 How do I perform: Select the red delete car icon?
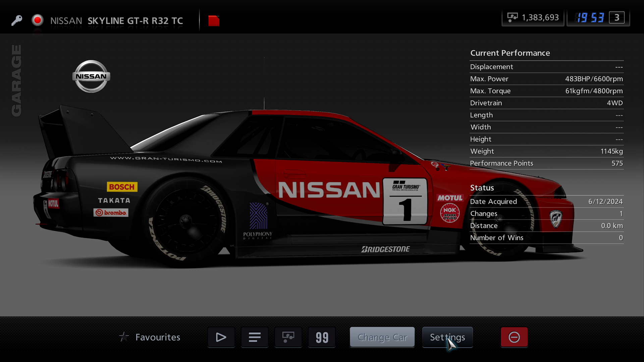514,337
